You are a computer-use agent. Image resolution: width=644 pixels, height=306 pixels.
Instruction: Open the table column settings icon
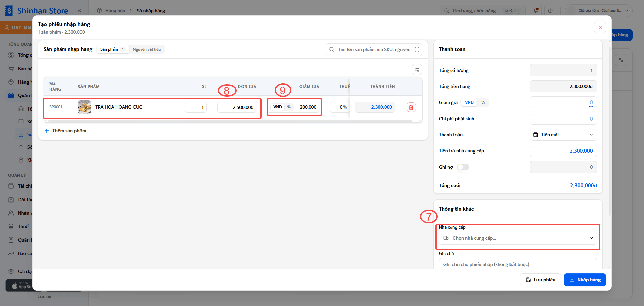tap(417, 70)
